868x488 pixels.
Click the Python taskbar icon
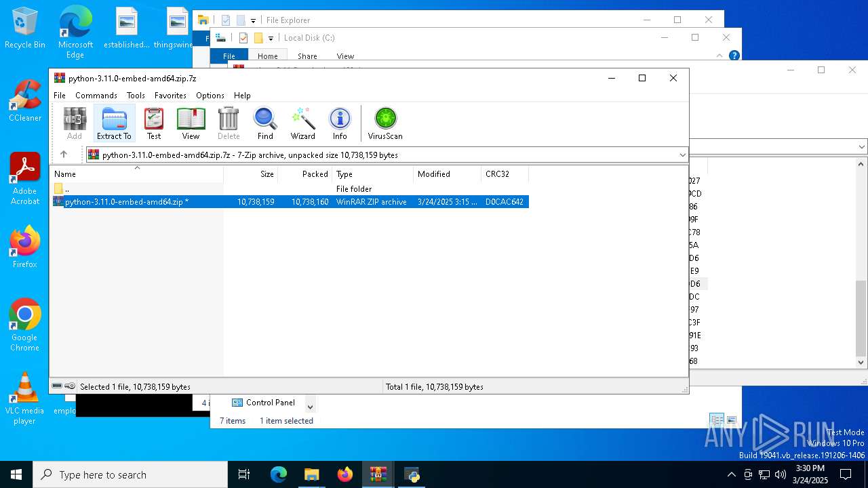coord(412,474)
